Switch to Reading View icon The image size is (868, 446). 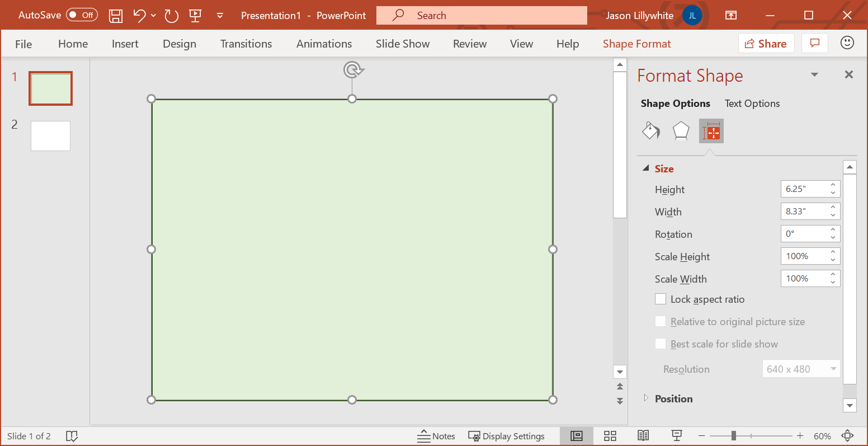tap(643, 436)
